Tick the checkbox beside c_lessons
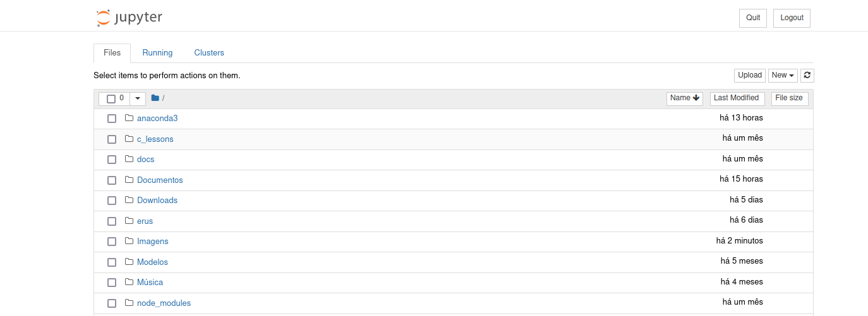 pos(112,139)
